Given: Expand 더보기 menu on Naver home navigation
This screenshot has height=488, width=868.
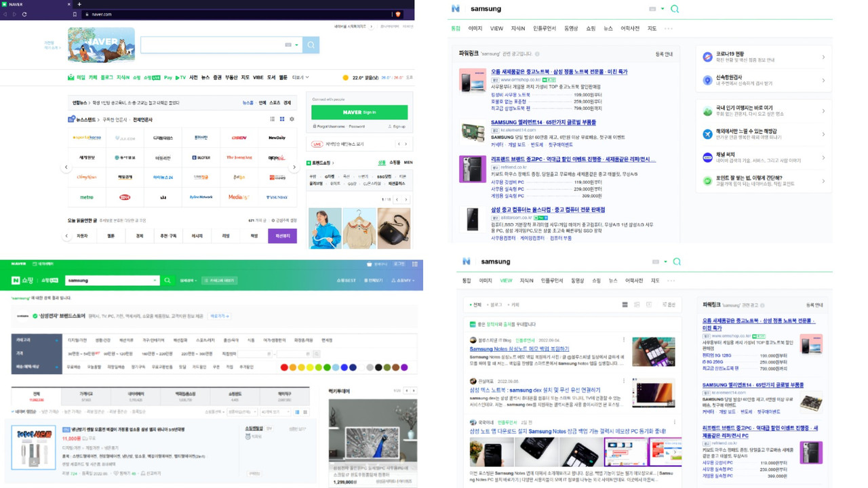Looking at the screenshot, I should pos(300,78).
